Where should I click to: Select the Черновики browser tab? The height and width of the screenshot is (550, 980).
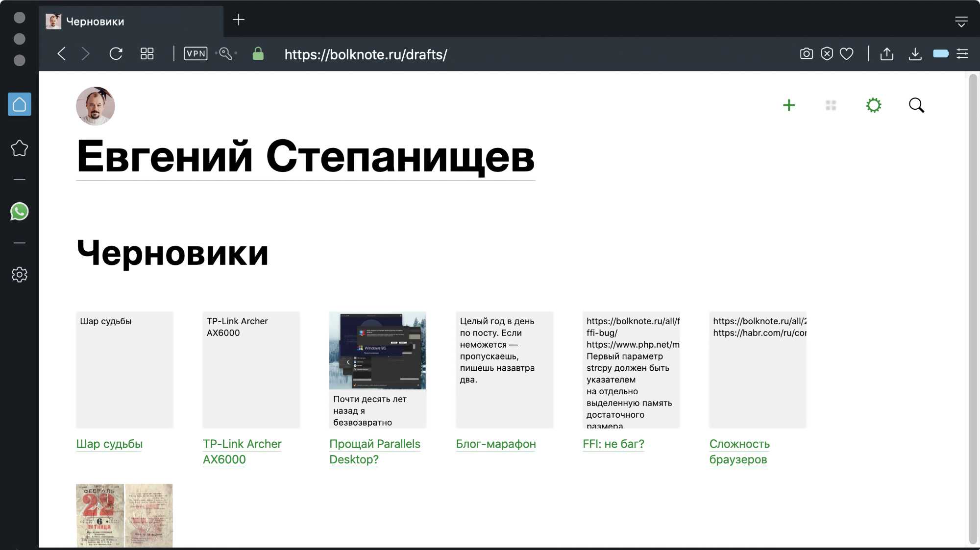coord(131,22)
